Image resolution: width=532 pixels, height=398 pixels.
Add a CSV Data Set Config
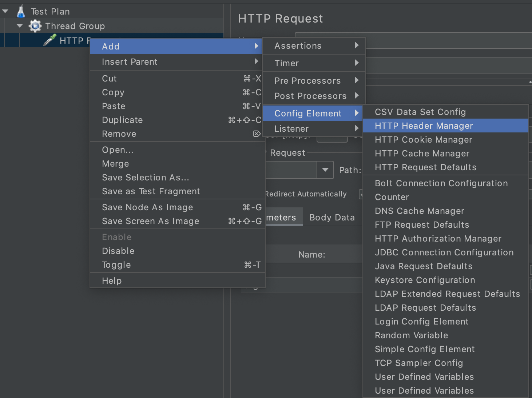446,112
